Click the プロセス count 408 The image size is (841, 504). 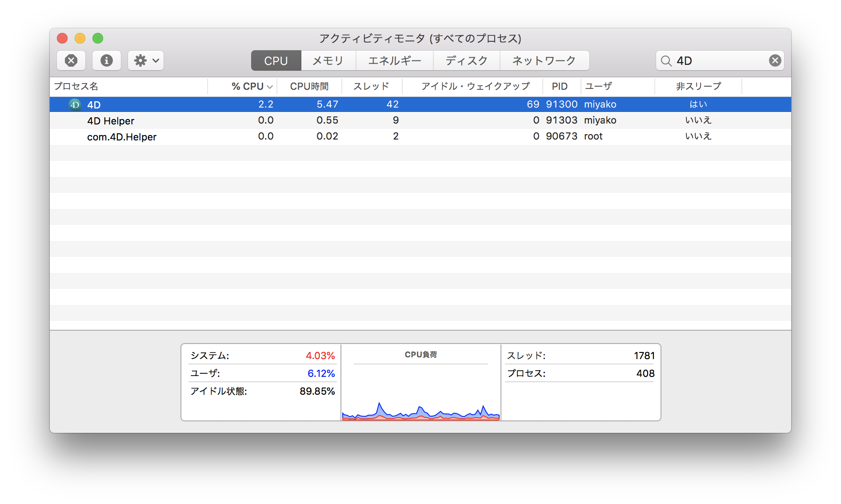pos(645,373)
